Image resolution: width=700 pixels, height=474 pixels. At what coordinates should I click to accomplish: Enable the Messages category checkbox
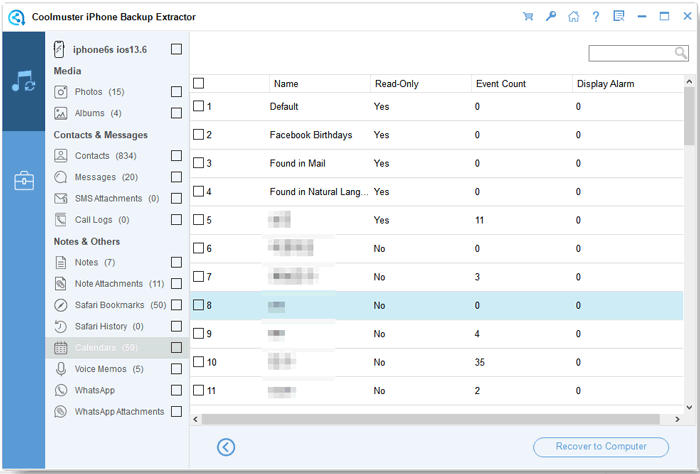pos(176,177)
